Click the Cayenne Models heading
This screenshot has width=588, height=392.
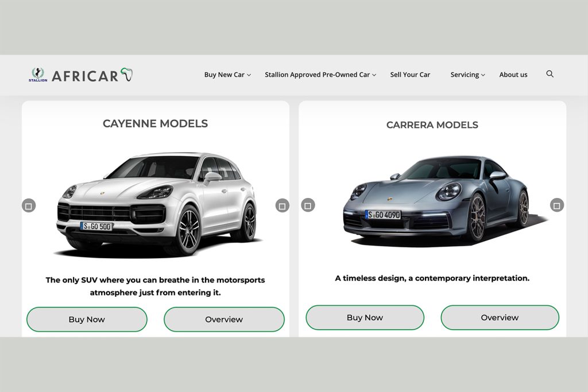pyautogui.click(x=155, y=123)
